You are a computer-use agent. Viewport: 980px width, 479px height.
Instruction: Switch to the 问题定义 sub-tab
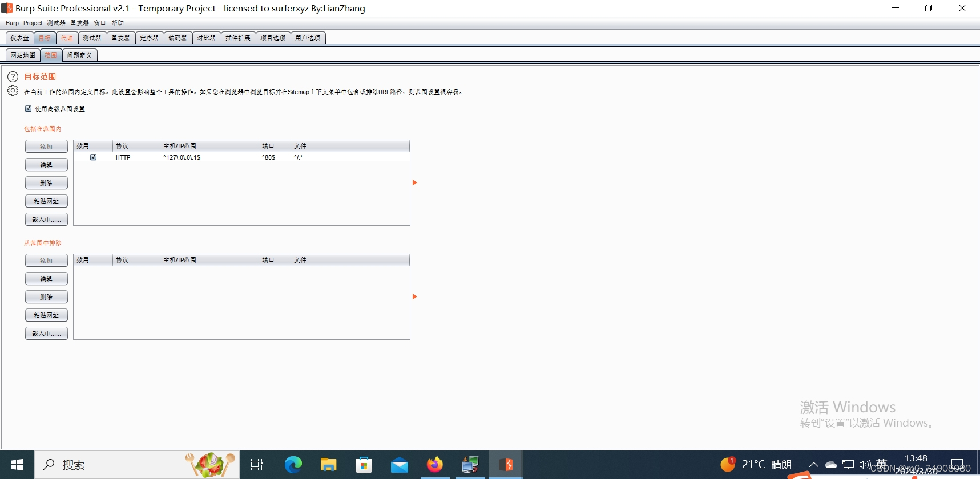pos(79,55)
